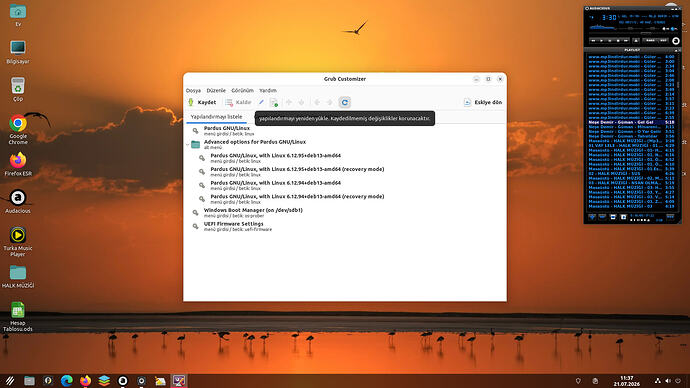Click the reload configuration icon
Viewport: 690px width, 388px height.
pos(345,102)
